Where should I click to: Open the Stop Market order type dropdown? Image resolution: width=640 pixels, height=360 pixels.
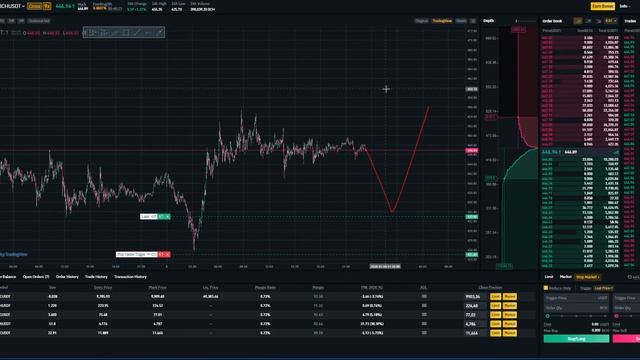tap(588, 277)
